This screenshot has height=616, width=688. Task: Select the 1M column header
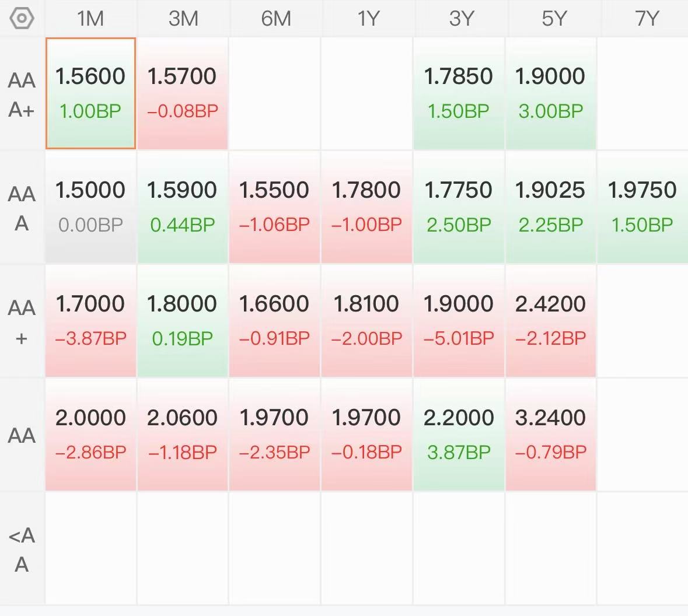(90, 19)
